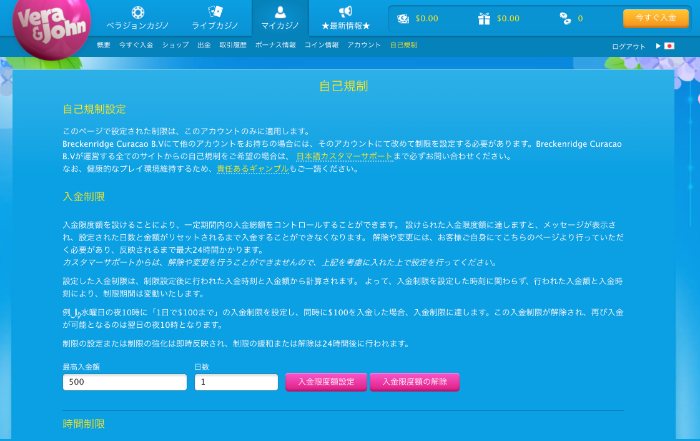The height and width of the screenshot is (441, 700).
Task: Click the 日数 input field
Action: (236, 382)
